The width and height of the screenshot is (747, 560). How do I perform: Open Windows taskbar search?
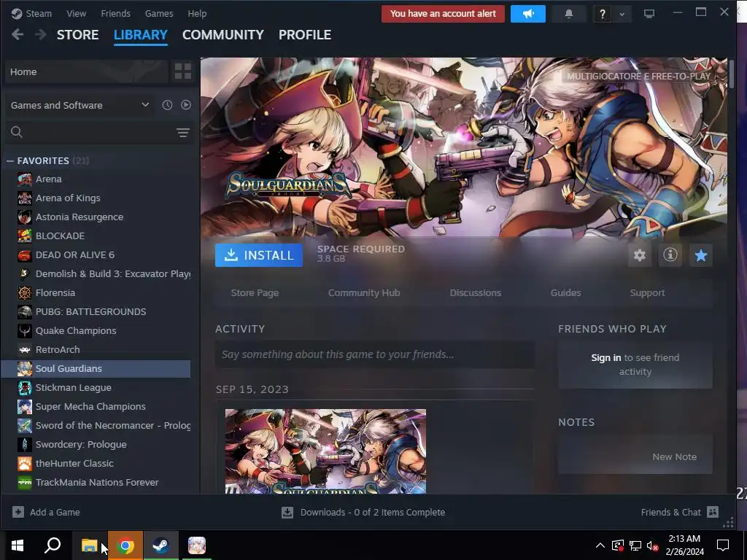pos(53,545)
